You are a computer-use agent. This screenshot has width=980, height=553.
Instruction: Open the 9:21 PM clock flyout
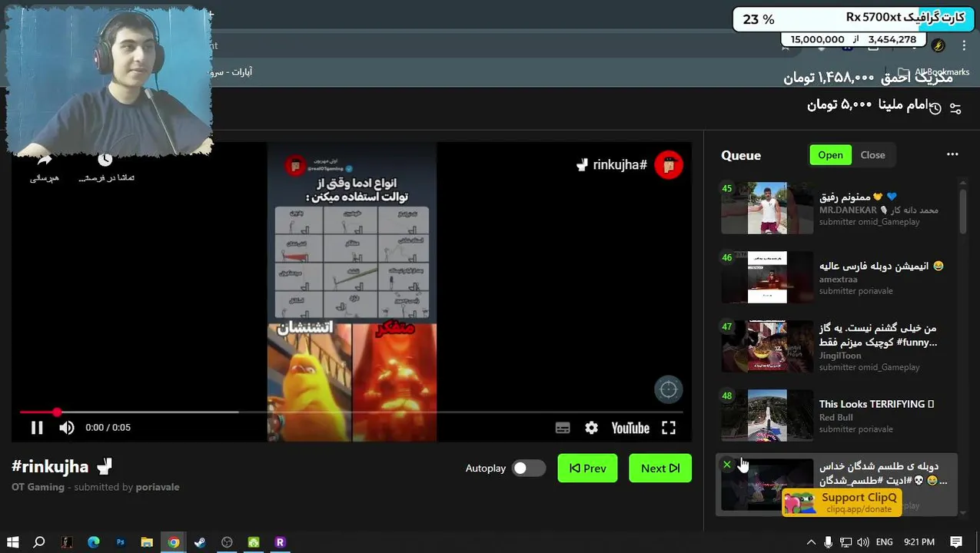(919, 542)
